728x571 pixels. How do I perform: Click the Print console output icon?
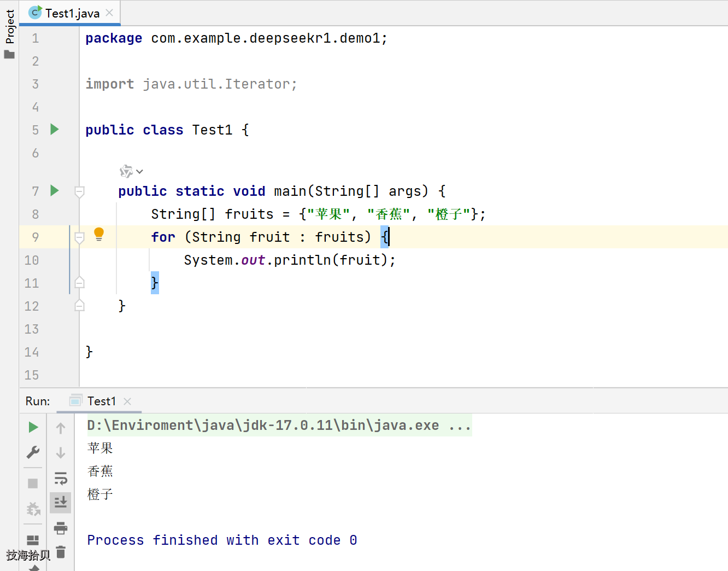click(x=61, y=528)
